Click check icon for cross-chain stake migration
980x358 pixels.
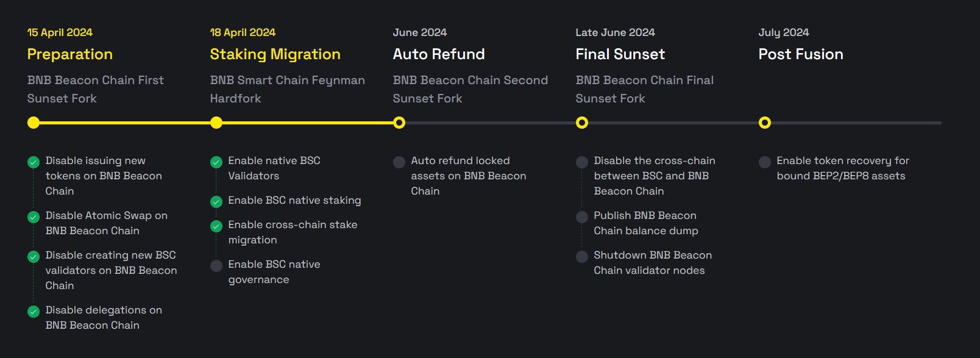click(216, 226)
